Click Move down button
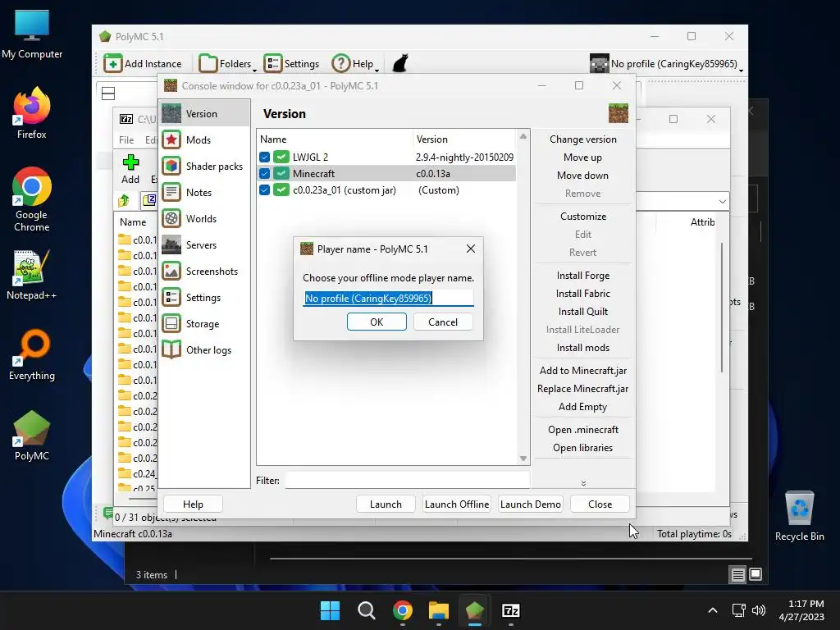840x630 pixels. [x=583, y=176]
